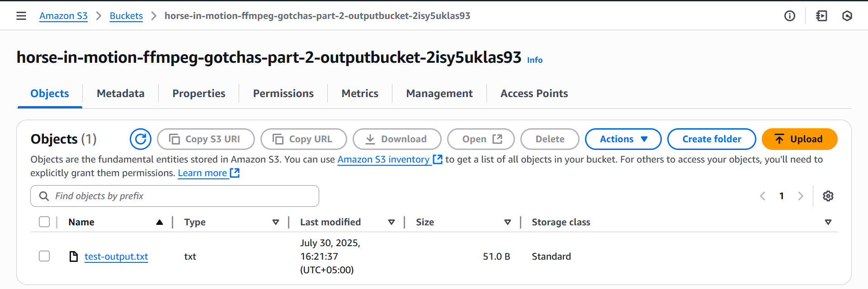Open the info panel icon in header
The height and width of the screenshot is (289, 868).
coord(790,16)
